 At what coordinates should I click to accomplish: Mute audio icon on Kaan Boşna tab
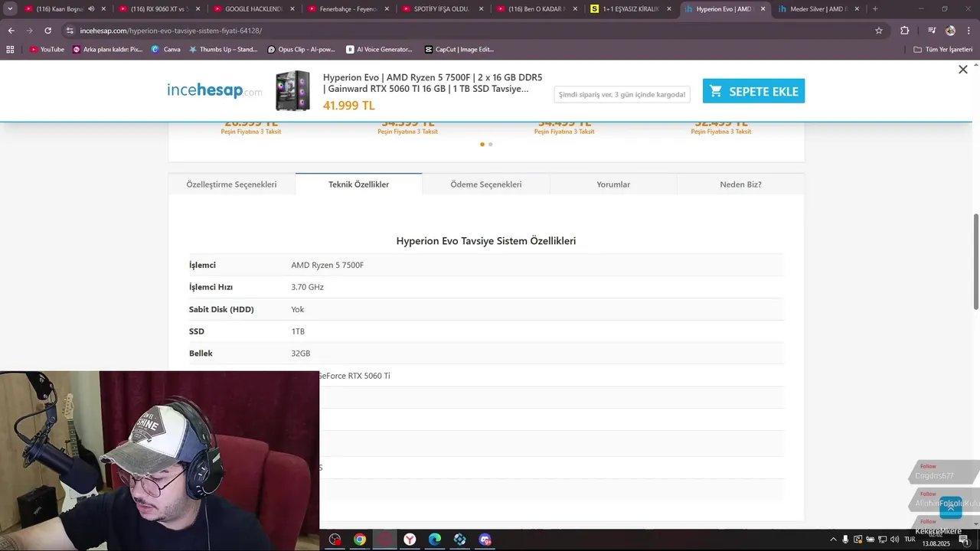coord(91,9)
